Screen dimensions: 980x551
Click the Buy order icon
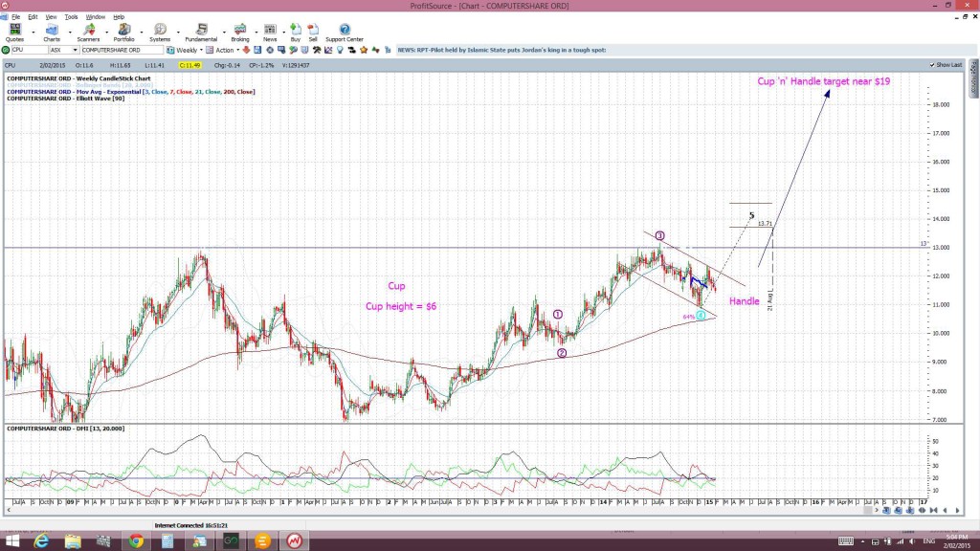296,33
